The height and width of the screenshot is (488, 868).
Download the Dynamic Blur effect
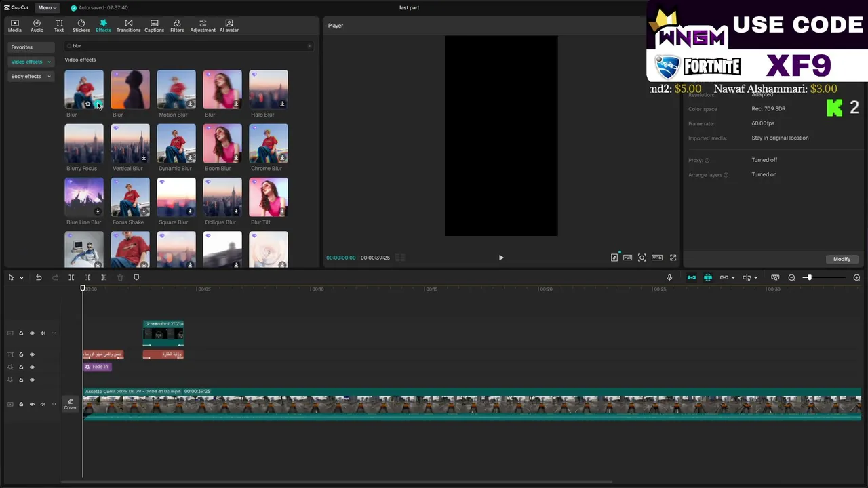[190, 157]
